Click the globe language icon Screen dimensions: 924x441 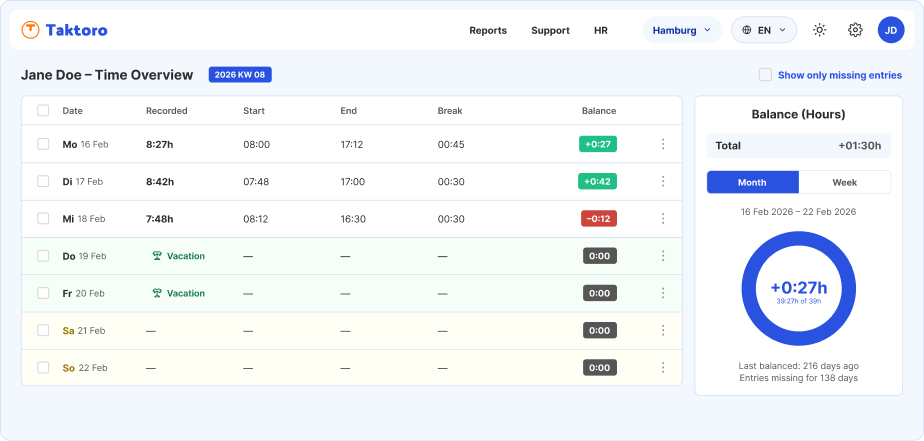tap(747, 30)
